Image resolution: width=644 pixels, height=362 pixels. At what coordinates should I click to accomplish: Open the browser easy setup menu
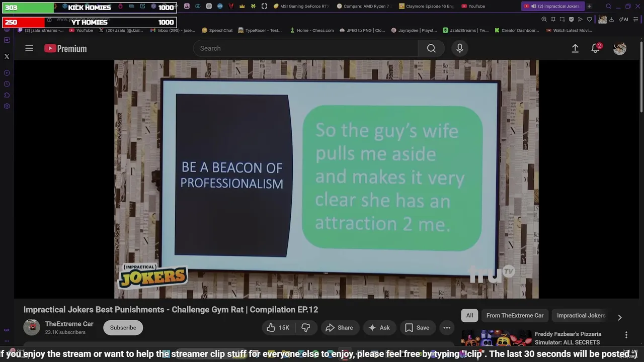point(635,19)
